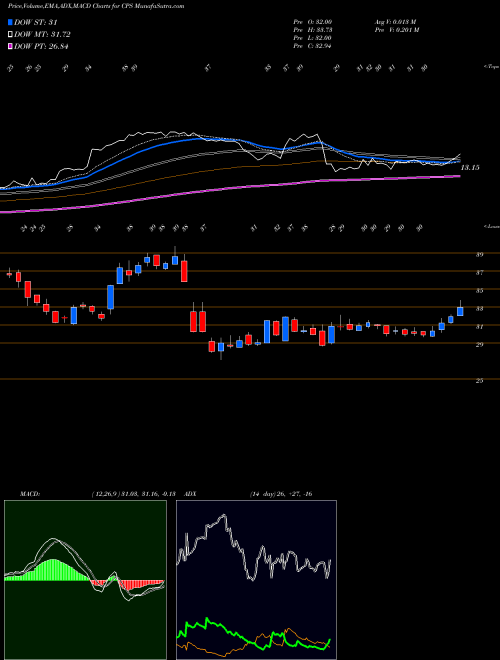Viewport: 500px width, 660px height.
Task: Click the 'Pre O: 32.00' open value
Action: (x=313, y=22)
